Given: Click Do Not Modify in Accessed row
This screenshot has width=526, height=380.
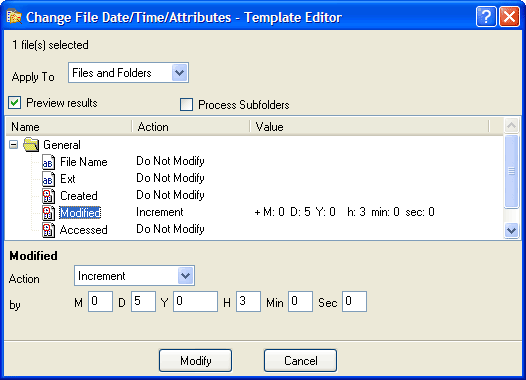Looking at the screenshot, I should [x=170, y=229].
